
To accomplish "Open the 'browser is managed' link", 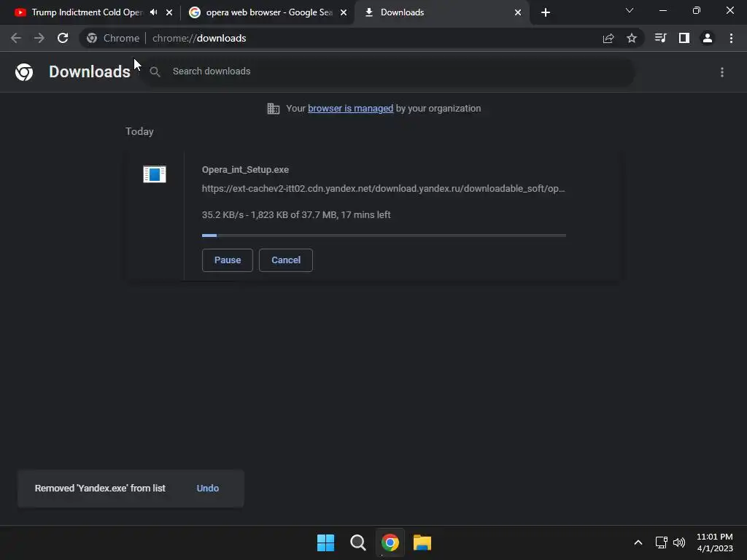I will (x=350, y=109).
